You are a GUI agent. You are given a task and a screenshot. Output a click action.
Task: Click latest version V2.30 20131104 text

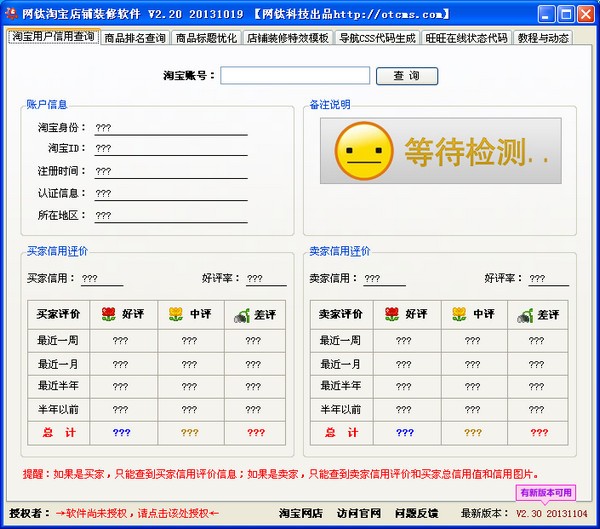(x=551, y=513)
